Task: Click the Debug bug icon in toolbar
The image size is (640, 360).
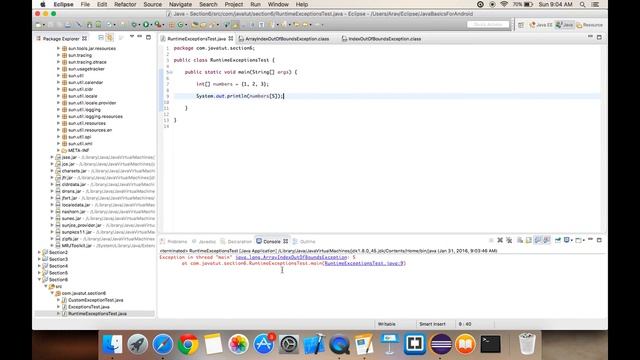Action: click(x=134, y=25)
